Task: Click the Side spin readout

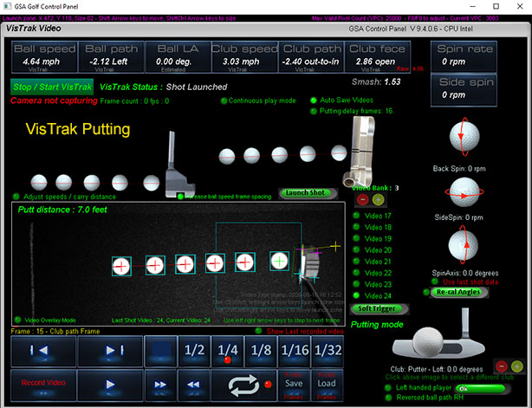Action: coord(464,91)
